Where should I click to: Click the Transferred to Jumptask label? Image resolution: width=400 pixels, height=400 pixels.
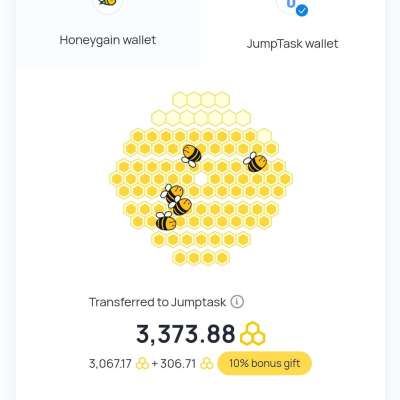pos(157,302)
